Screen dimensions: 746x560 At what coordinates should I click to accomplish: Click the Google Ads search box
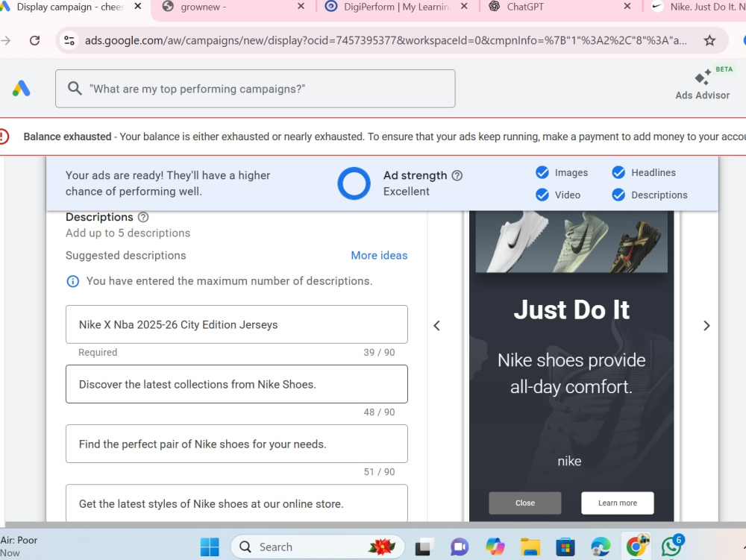pyautogui.click(x=255, y=89)
